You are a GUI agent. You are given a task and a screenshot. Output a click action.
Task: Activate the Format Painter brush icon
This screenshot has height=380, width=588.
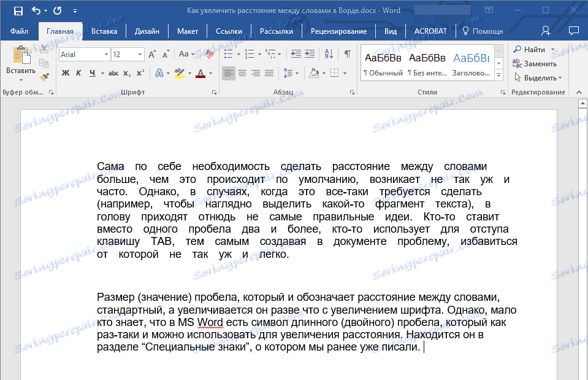point(44,77)
